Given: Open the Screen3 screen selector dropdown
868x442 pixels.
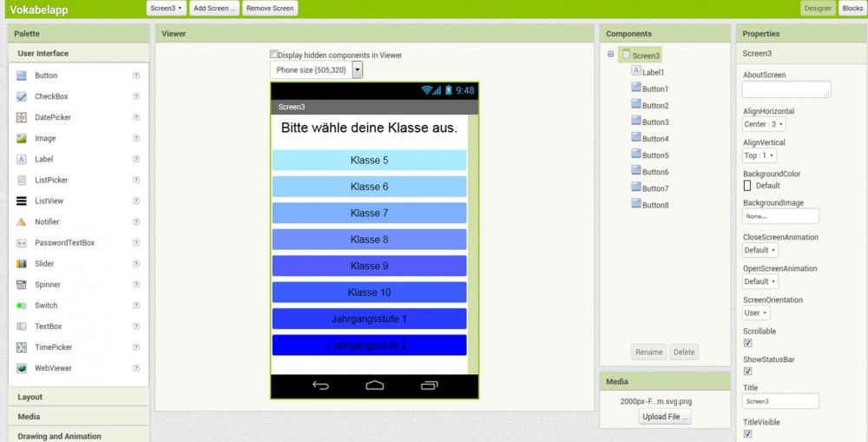Looking at the screenshot, I should click(x=166, y=8).
